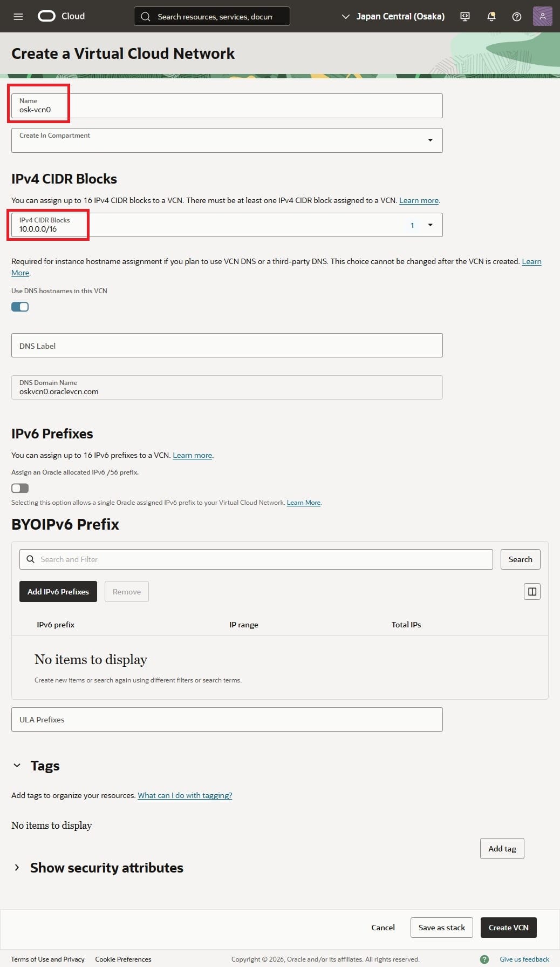Expand Show security attributes section
The image size is (560, 967).
17,868
